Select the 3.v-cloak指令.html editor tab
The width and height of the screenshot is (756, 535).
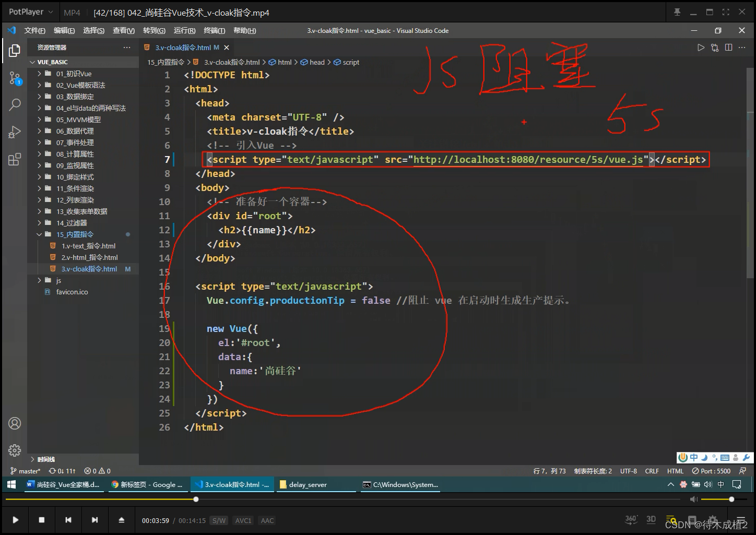click(186, 47)
